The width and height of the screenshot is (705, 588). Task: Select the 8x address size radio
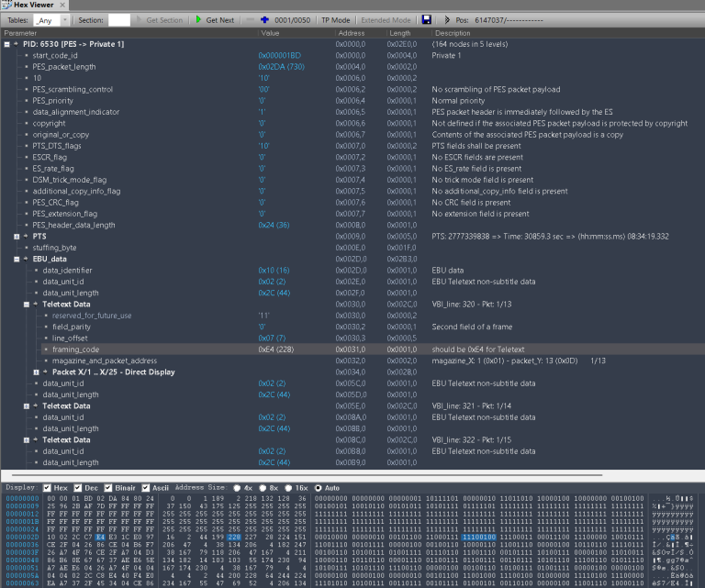point(263,488)
